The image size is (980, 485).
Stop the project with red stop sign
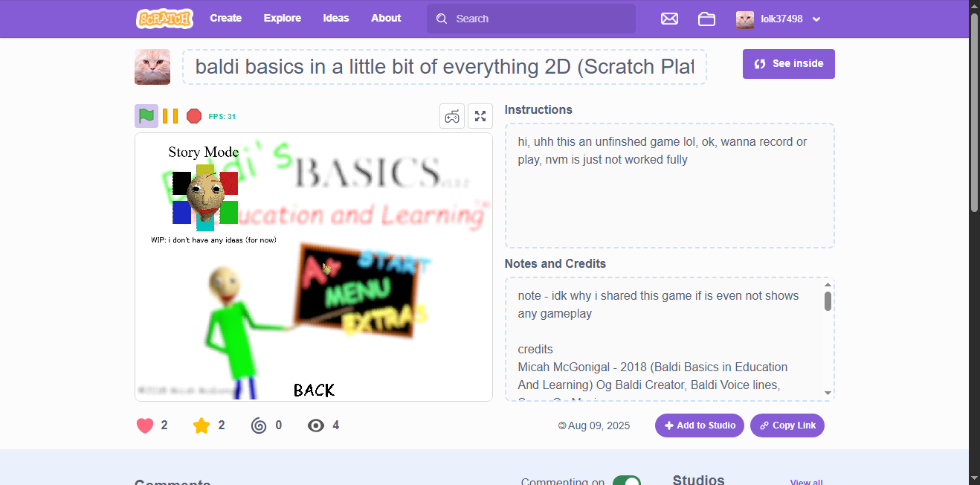[194, 116]
